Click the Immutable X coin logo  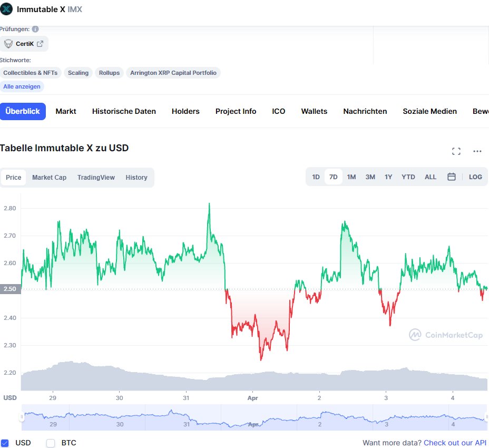(6, 9)
